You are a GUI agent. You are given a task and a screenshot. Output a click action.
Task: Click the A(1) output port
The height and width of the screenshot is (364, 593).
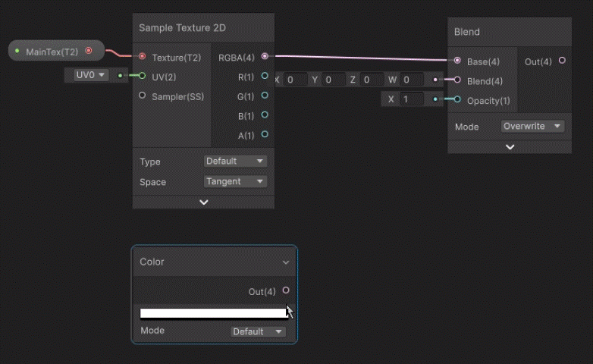[x=264, y=134]
